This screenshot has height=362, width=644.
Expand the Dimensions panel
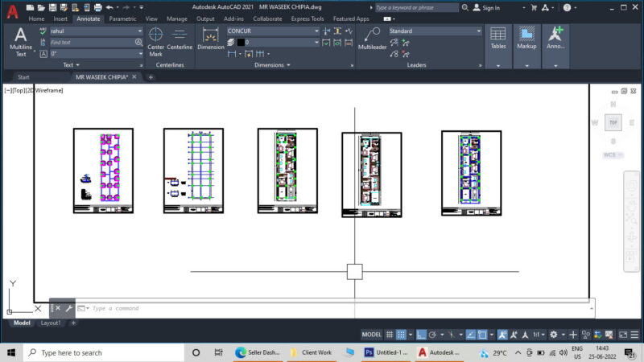click(x=272, y=65)
